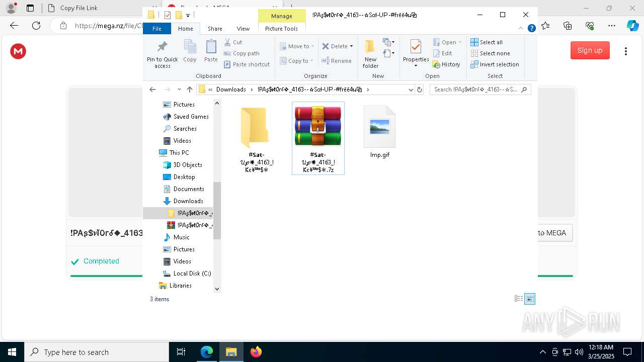Open the File menu tab
This screenshot has height=362, width=644.
157,29
